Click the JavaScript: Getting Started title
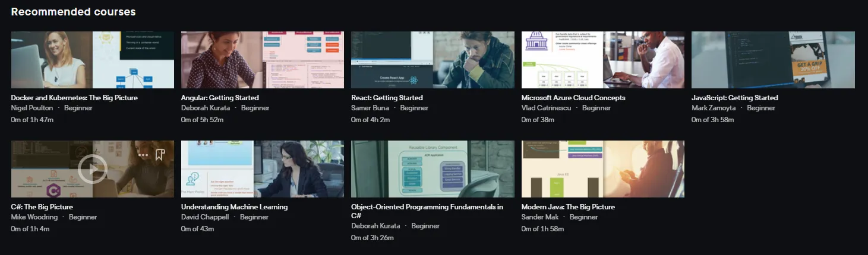 tap(735, 98)
